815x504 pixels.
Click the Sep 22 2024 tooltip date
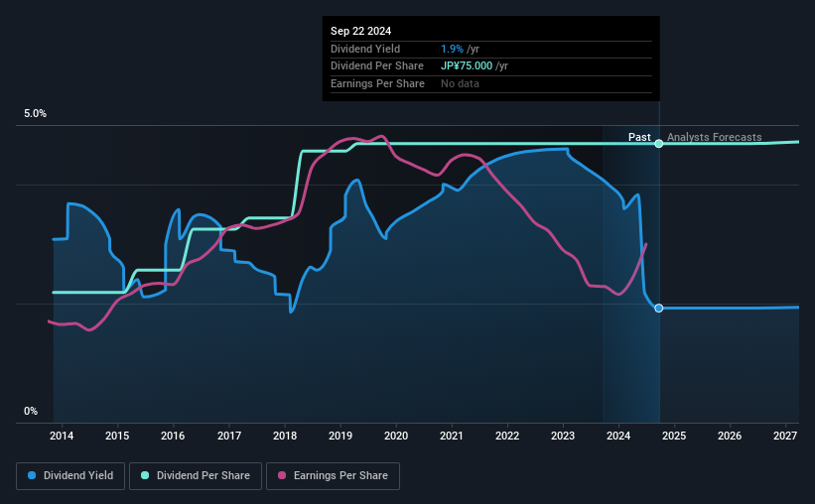pyautogui.click(x=360, y=31)
